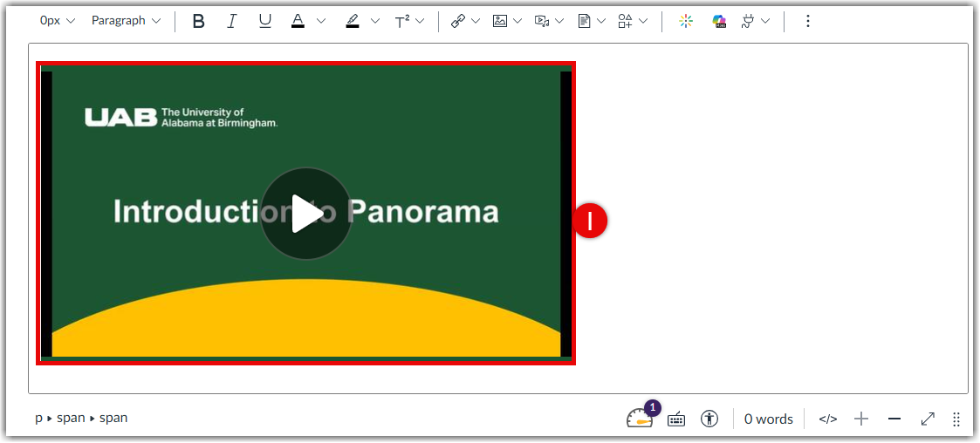The image size is (980, 443).
Task: Toggle underline formatting
Action: (x=265, y=21)
